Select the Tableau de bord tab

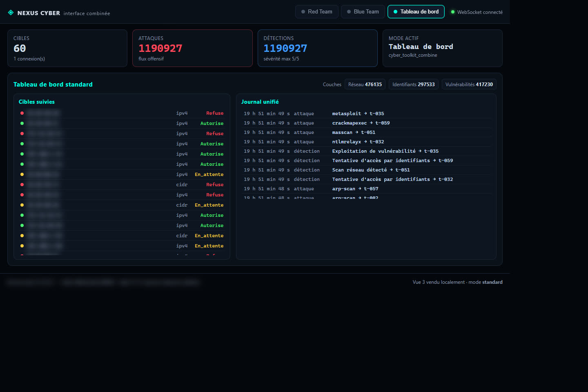click(416, 11)
